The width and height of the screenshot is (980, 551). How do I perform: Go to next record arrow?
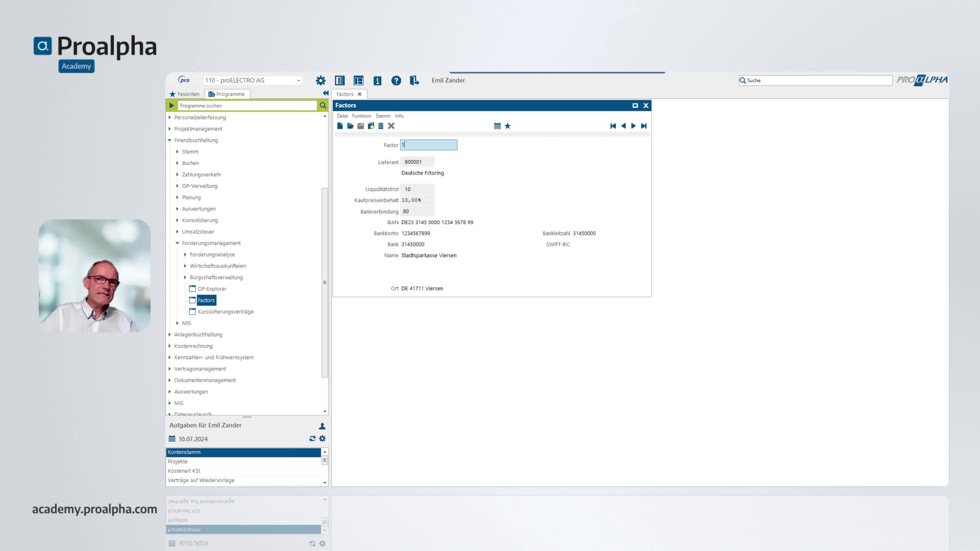pyautogui.click(x=633, y=126)
